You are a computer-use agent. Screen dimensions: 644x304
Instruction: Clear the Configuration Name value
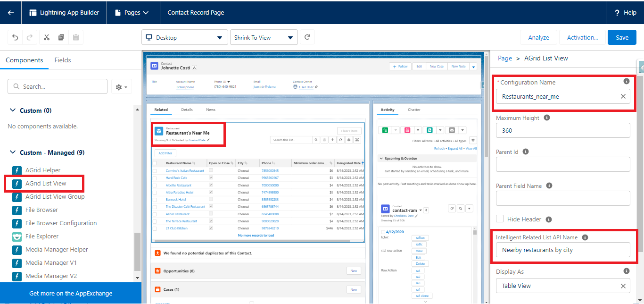coord(623,96)
